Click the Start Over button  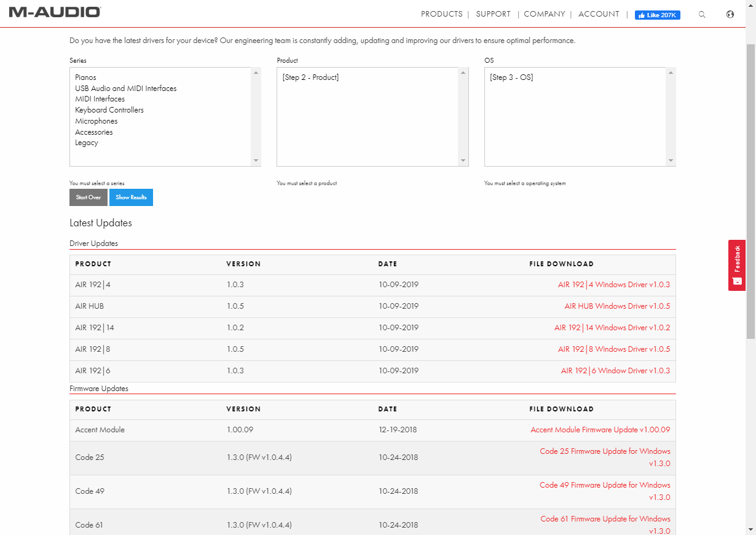[89, 197]
